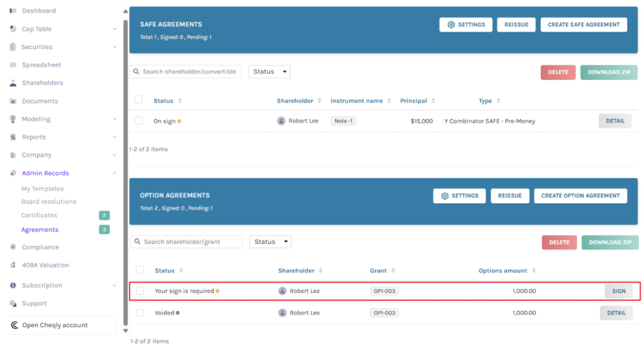Check the Your sign is required row
The height and width of the screenshot is (351, 644).
[x=140, y=291]
